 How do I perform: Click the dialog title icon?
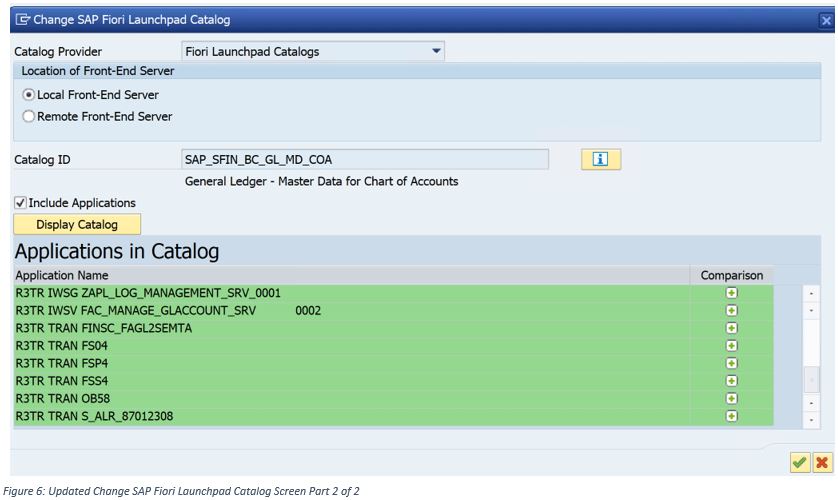[22, 20]
